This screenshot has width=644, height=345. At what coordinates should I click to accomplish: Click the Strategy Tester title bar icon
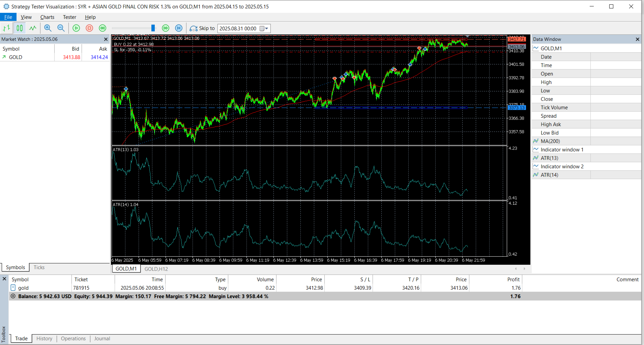6,6
